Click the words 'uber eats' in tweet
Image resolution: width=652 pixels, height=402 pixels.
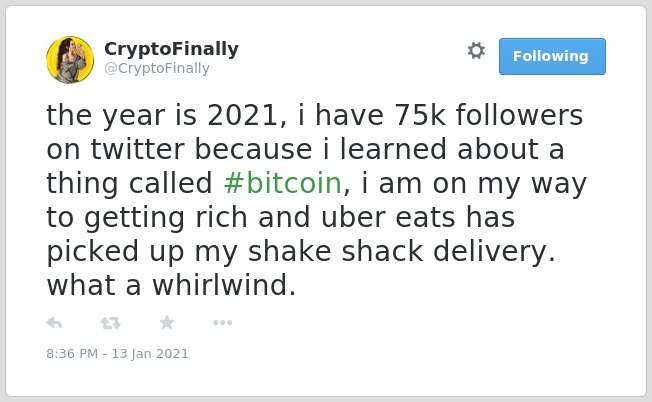tap(388, 217)
